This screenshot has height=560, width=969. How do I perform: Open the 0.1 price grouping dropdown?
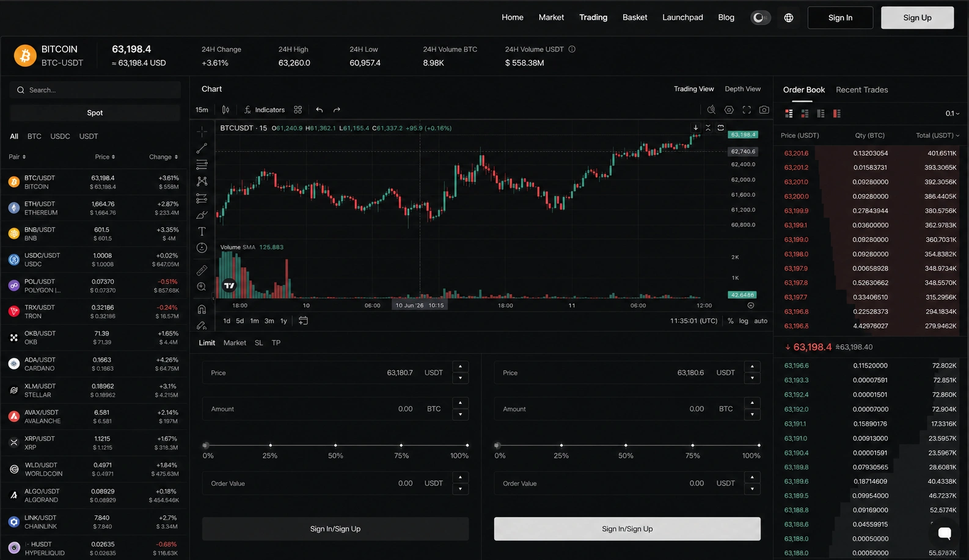tap(953, 114)
